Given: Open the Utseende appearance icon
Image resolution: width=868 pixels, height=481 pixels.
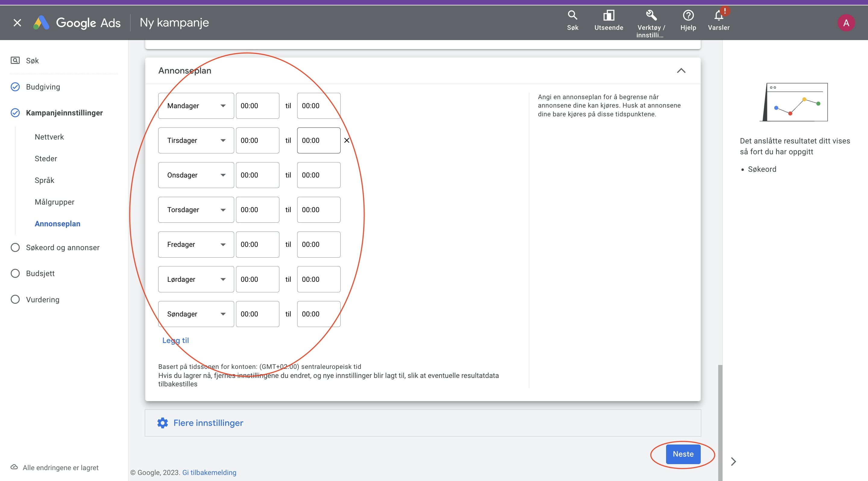Looking at the screenshot, I should point(608,15).
